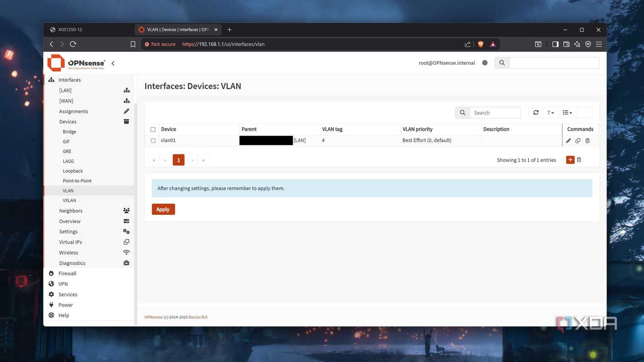Open a new browser tab
The width and height of the screenshot is (644, 362).
point(230,30)
